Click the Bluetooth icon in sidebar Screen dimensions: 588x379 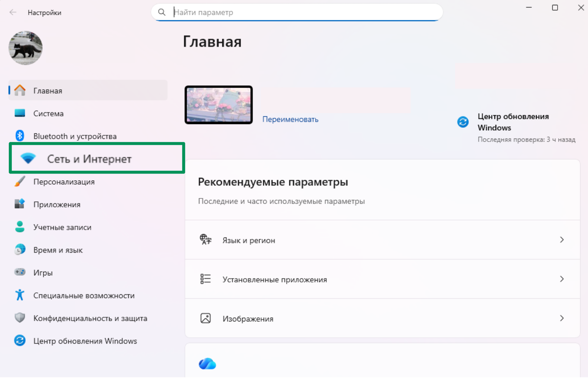(x=20, y=136)
